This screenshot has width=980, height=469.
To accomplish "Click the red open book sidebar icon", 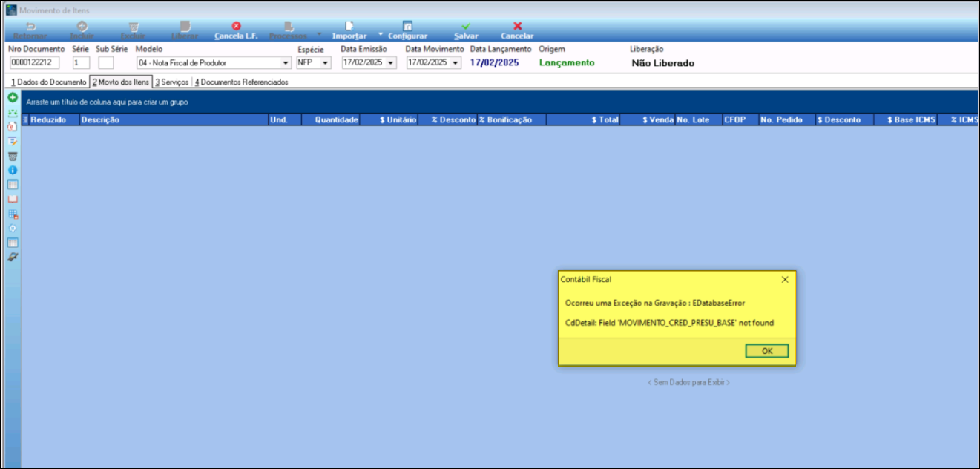I will (x=12, y=199).
